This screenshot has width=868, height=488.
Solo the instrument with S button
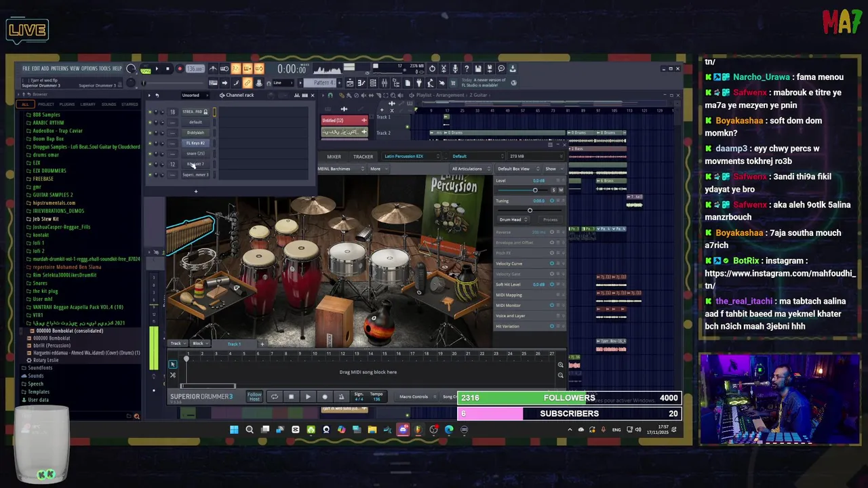click(553, 190)
